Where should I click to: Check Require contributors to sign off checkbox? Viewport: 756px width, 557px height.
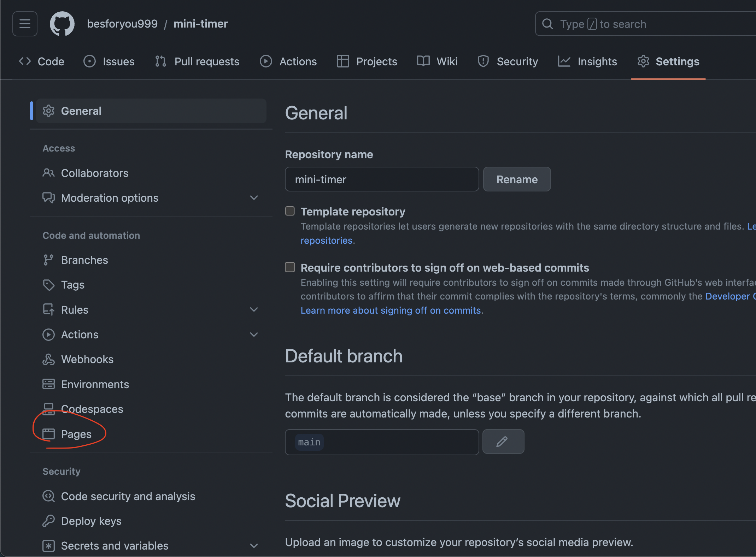tap(290, 267)
